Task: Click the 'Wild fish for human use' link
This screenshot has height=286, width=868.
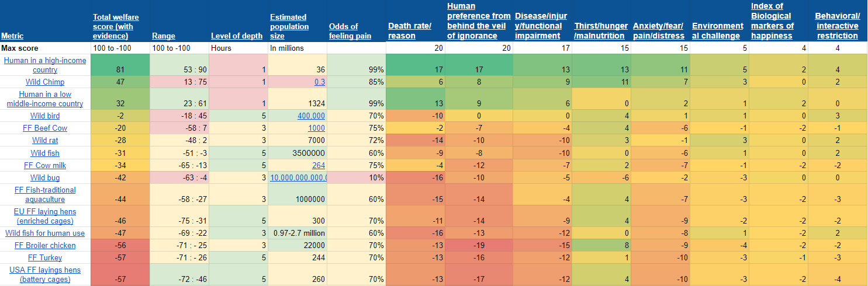Action: click(x=45, y=233)
